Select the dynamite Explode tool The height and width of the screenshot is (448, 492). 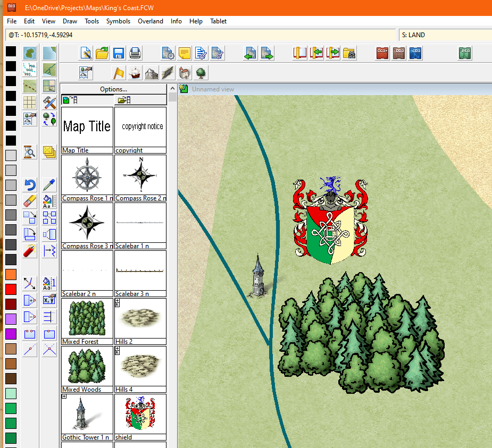click(30, 250)
